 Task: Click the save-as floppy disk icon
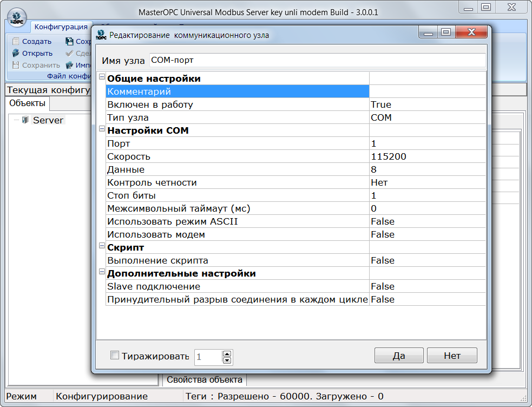coord(69,41)
